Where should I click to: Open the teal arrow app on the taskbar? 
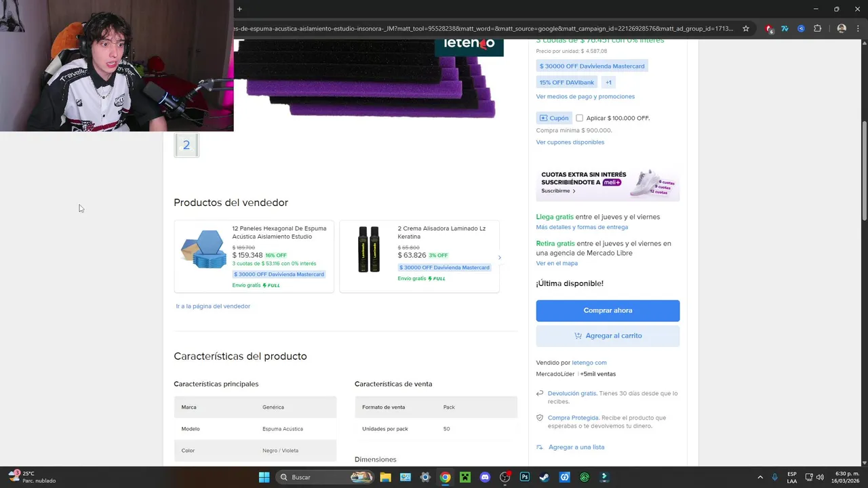click(604, 477)
